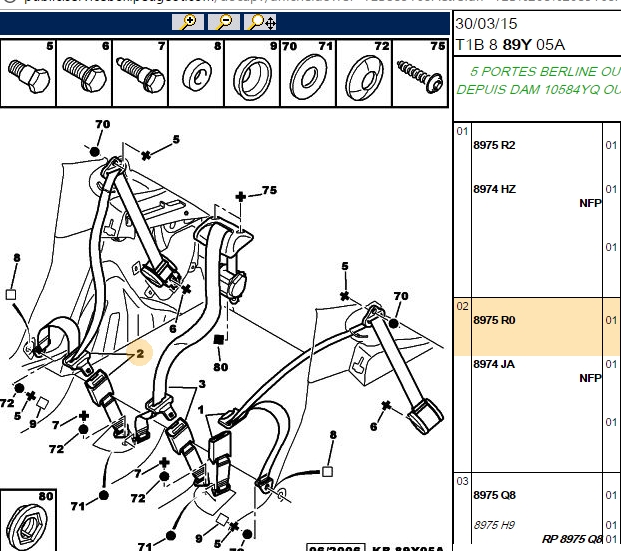Click row index 02 in parts list
621x551 pixels.
(462, 306)
